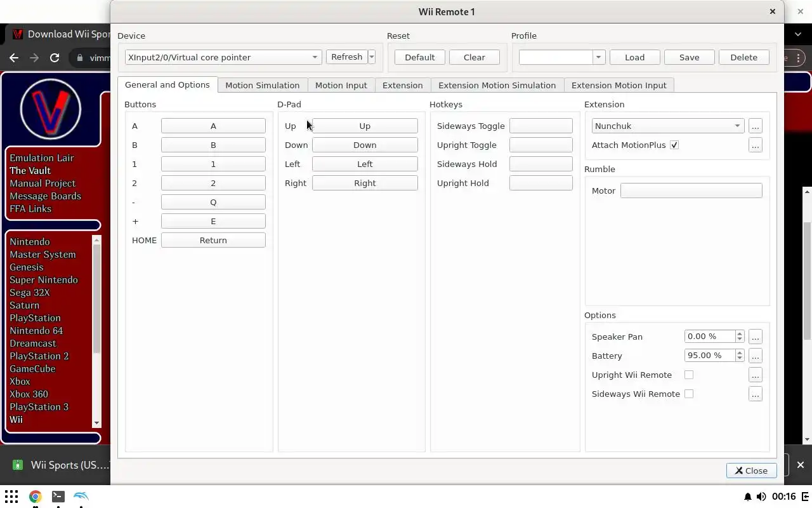
Task: Open advanced settings for Speaker Pan
Action: click(755, 337)
